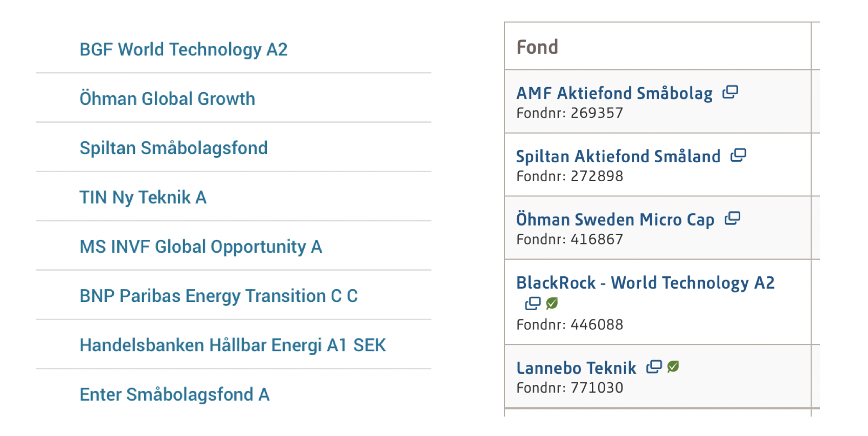
Task: Click the Fond column header
Action: tap(537, 47)
